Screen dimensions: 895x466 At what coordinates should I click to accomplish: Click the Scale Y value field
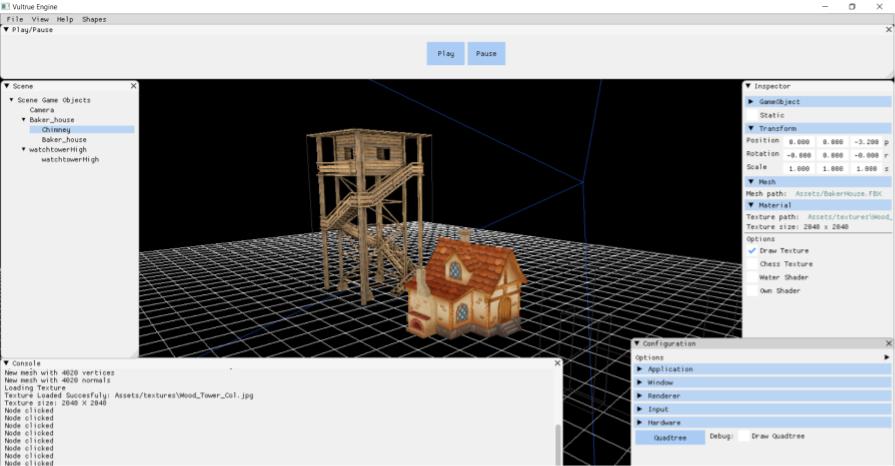[x=833, y=168]
